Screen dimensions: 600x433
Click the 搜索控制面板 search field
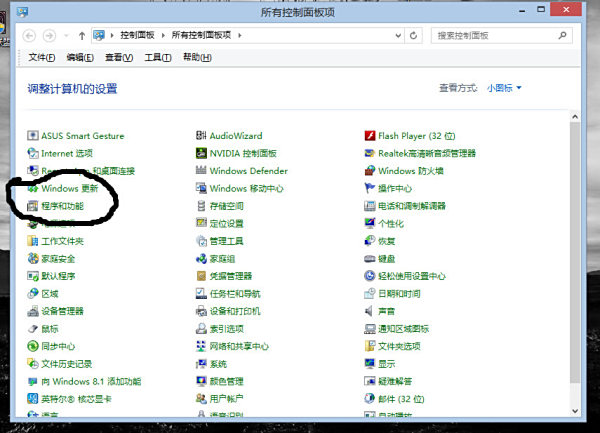(x=496, y=36)
